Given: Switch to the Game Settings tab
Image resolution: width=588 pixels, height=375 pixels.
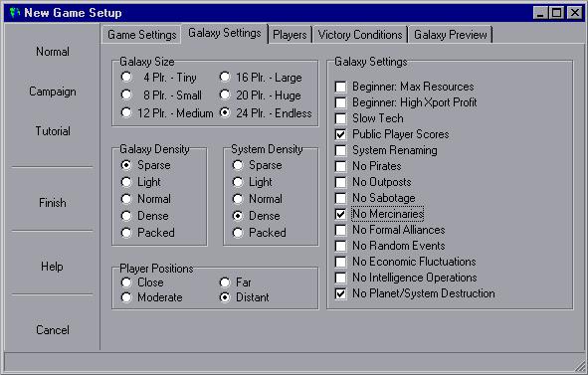Looking at the screenshot, I should point(141,35).
